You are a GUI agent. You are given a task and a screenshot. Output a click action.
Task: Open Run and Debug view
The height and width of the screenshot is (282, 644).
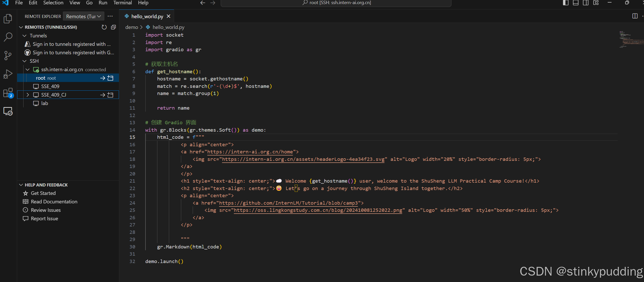point(8,74)
